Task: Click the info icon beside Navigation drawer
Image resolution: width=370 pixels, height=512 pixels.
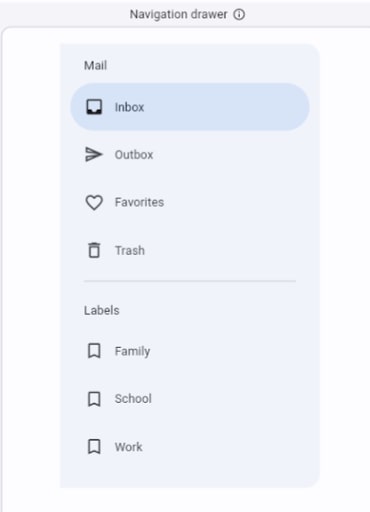Action: 239,15
